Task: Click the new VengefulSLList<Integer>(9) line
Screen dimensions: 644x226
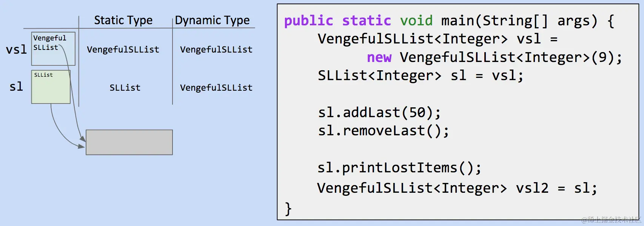Action: click(495, 57)
